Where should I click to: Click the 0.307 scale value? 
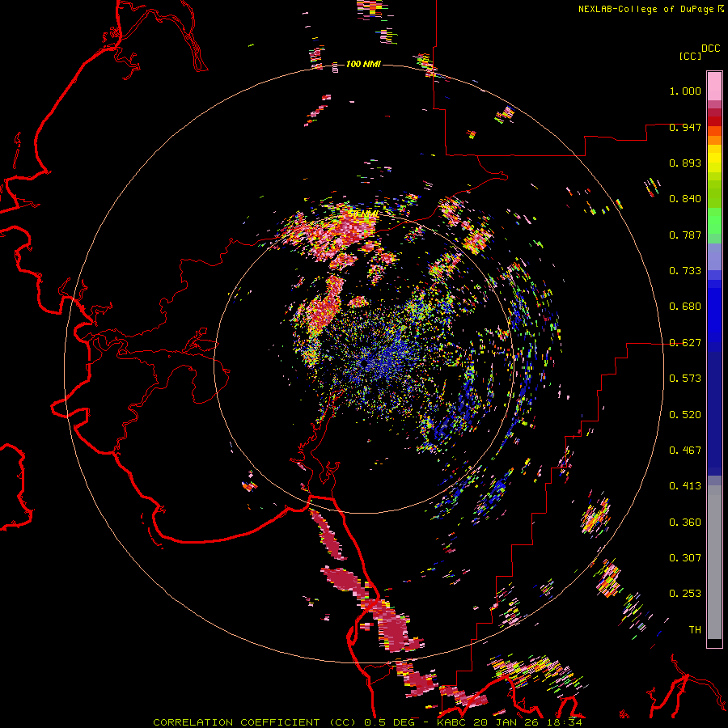pos(685,558)
